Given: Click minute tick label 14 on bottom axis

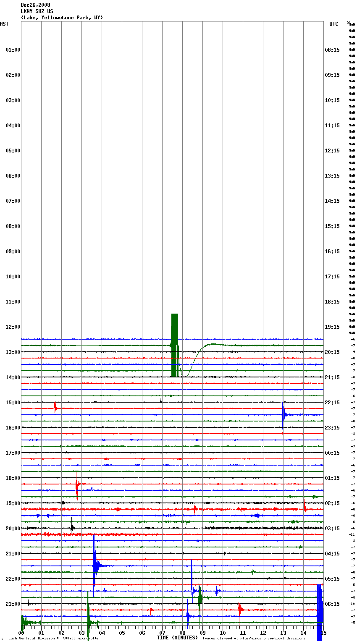Looking at the screenshot, I should pos(303,633).
